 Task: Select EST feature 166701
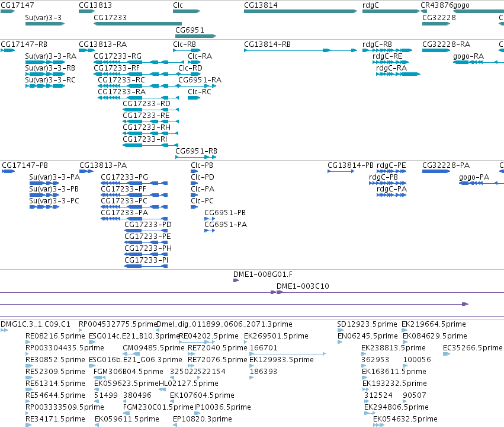click(288, 354)
